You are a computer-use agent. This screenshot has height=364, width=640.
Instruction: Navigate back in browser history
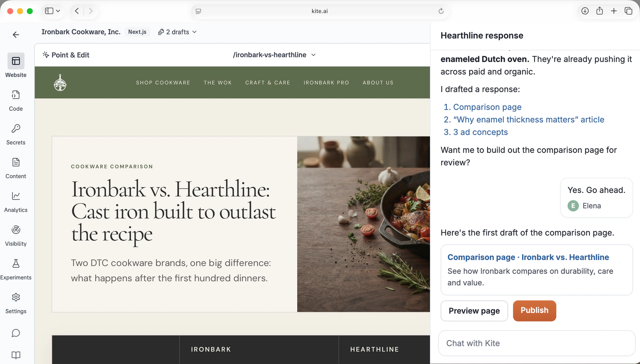[77, 11]
